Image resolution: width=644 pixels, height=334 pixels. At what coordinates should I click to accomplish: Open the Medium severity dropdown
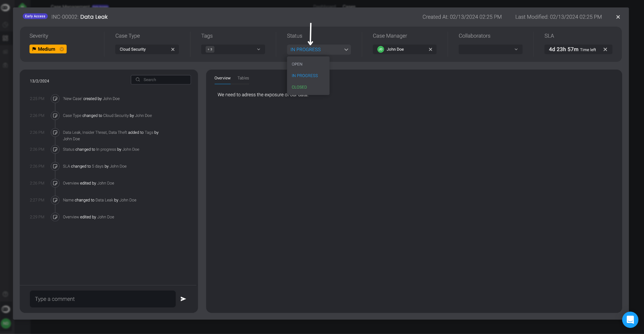[x=62, y=49]
